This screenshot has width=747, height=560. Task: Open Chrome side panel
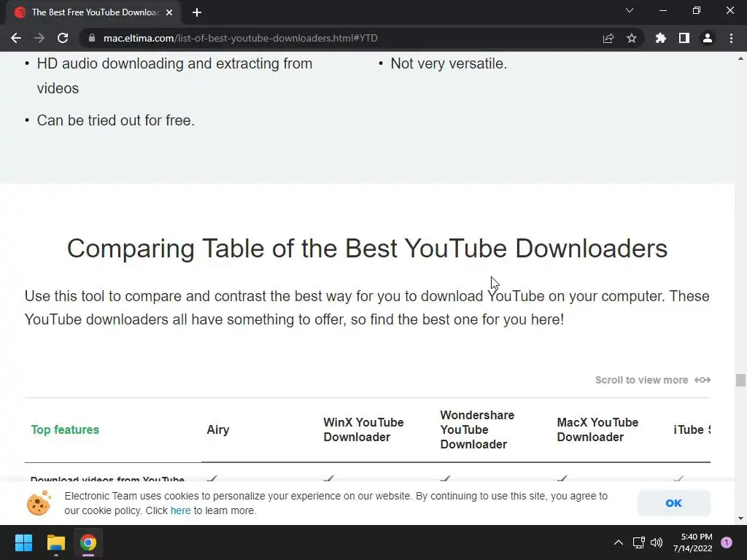tap(684, 38)
